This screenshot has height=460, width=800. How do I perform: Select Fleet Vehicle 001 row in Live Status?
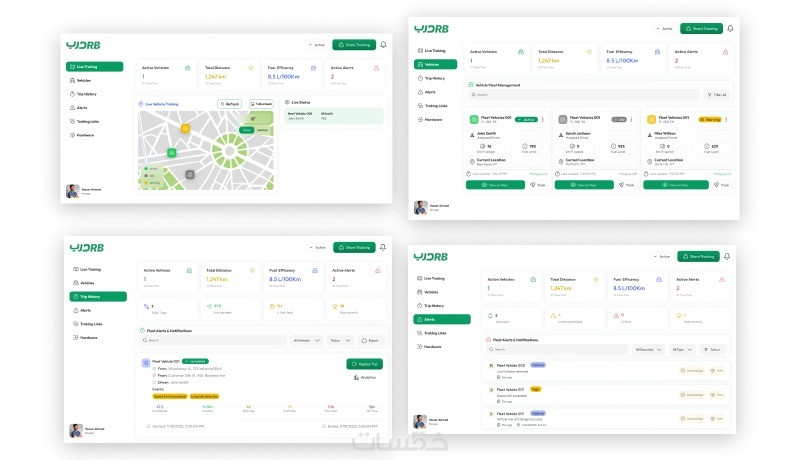[x=333, y=116]
